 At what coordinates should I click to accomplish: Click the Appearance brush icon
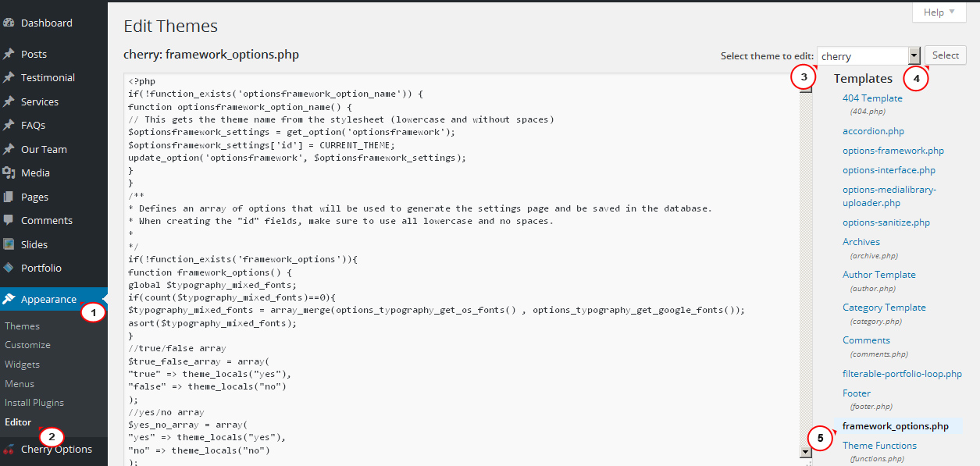pyautogui.click(x=9, y=299)
